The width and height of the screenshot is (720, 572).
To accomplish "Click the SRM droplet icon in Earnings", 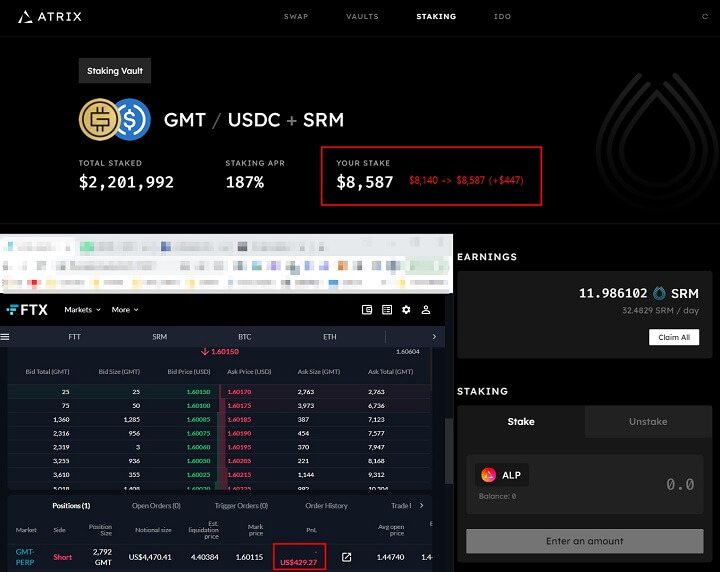I will pyautogui.click(x=659, y=293).
